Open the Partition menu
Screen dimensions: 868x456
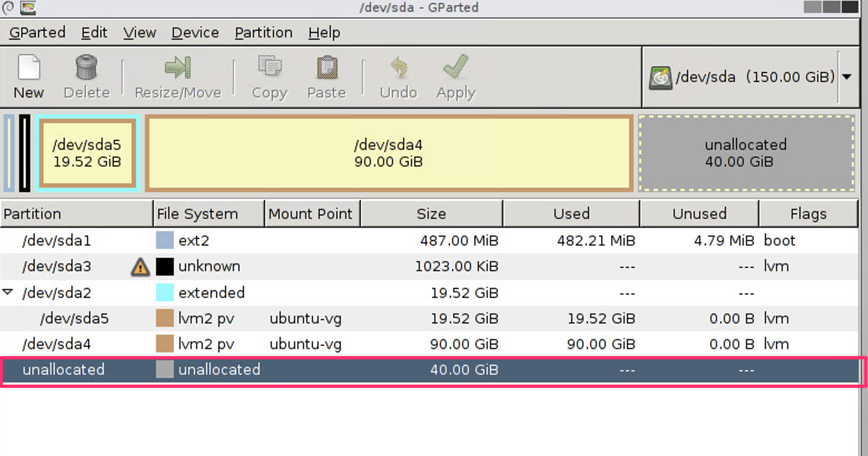(263, 32)
